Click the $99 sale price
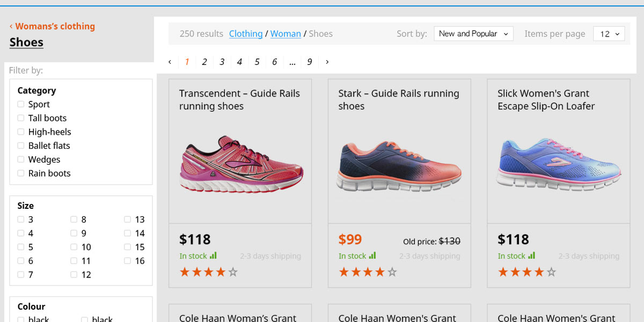This screenshot has height=322, width=644. (350, 239)
